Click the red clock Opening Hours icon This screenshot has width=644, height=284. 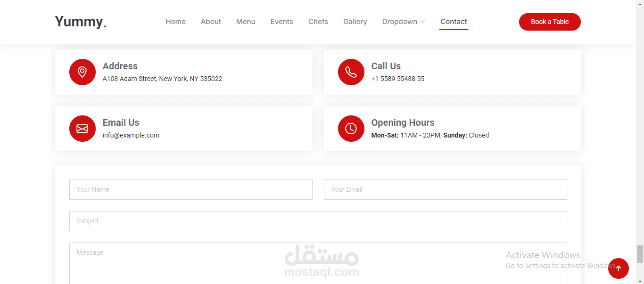point(351,129)
